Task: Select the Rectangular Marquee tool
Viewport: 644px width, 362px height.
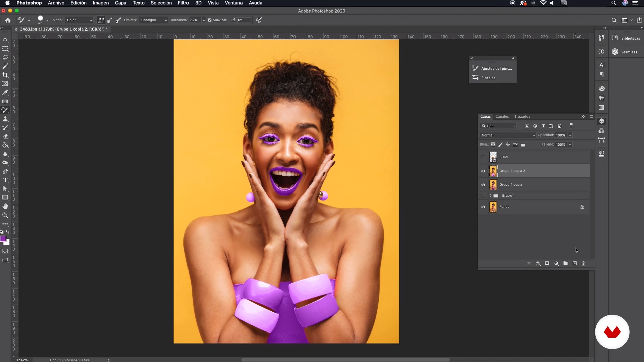Action: [5, 49]
